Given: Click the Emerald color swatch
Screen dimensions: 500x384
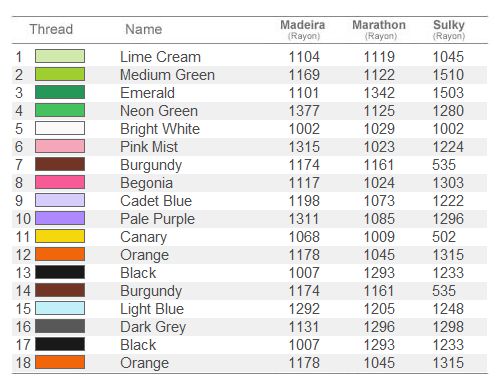Looking at the screenshot, I should (x=60, y=92).
